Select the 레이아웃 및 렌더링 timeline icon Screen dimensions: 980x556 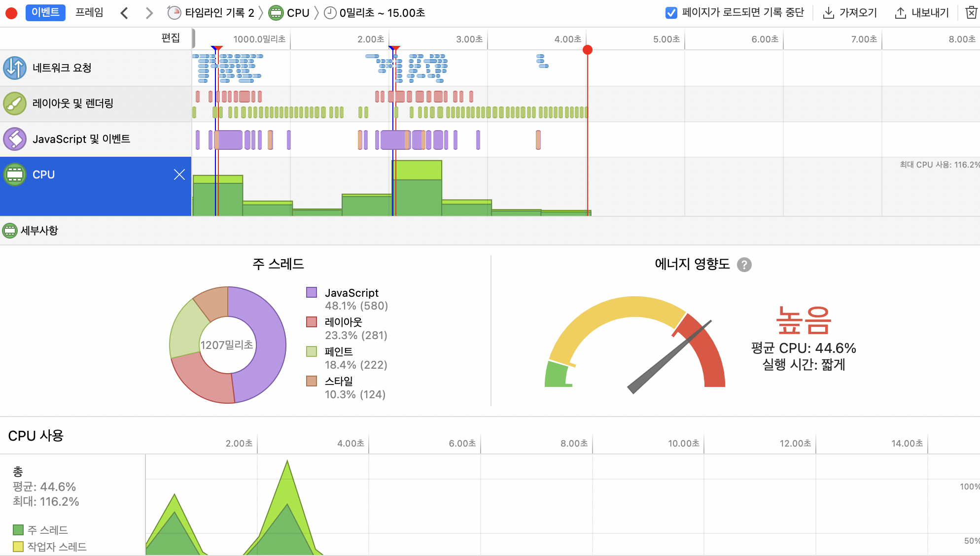[x=15, y=104]
